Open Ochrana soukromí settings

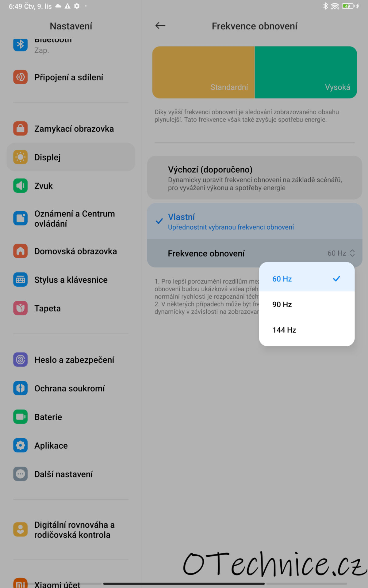click(x=71, y=388)
